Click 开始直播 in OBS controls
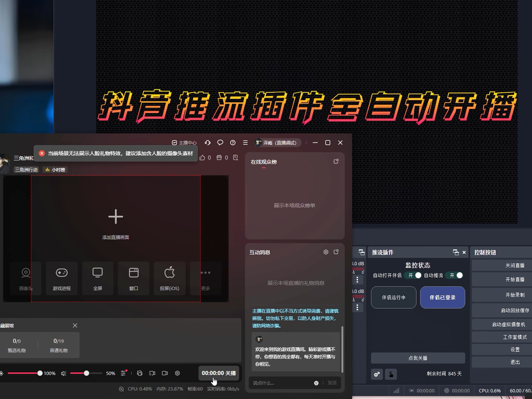 coord(502,280)
